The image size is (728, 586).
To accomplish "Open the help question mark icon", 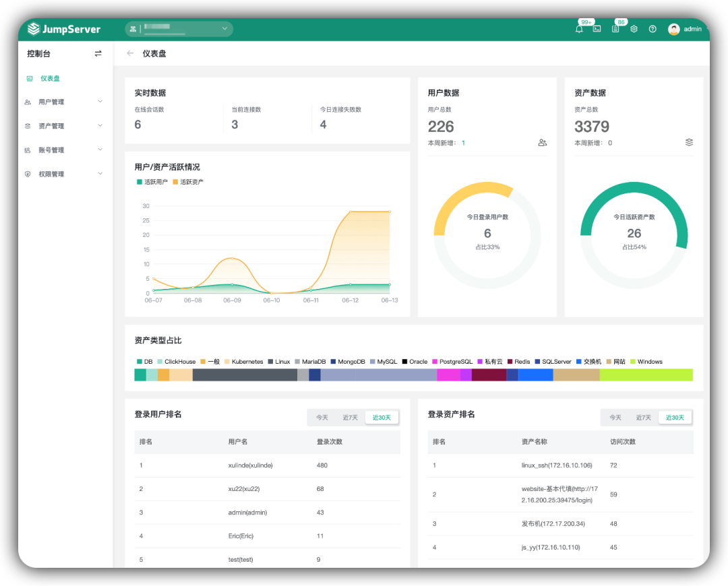I will [653, 29].
